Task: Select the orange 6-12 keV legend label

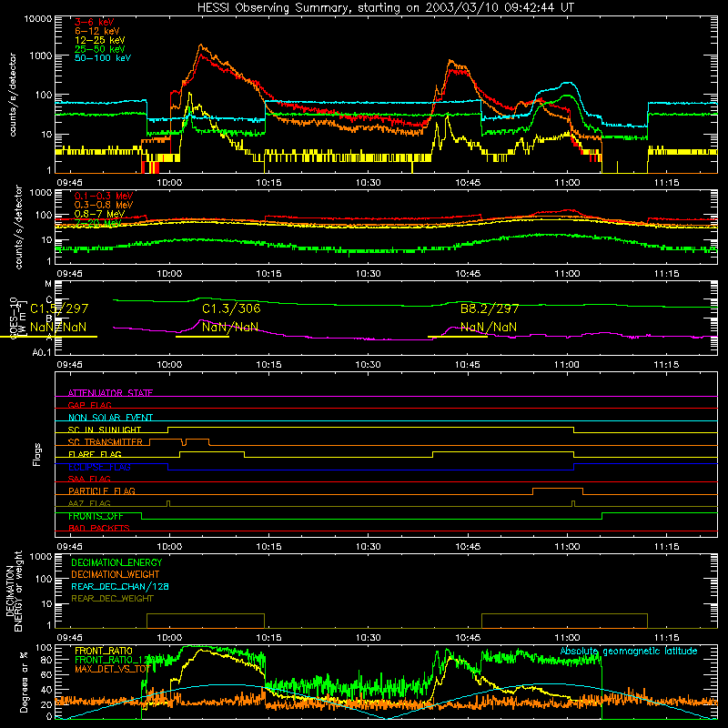Action: click(97, 31)
